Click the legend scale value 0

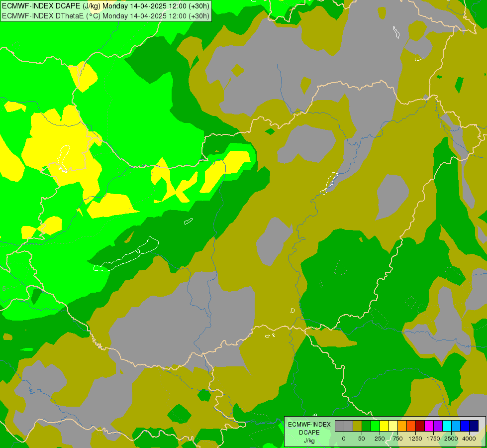coord(344,439)
